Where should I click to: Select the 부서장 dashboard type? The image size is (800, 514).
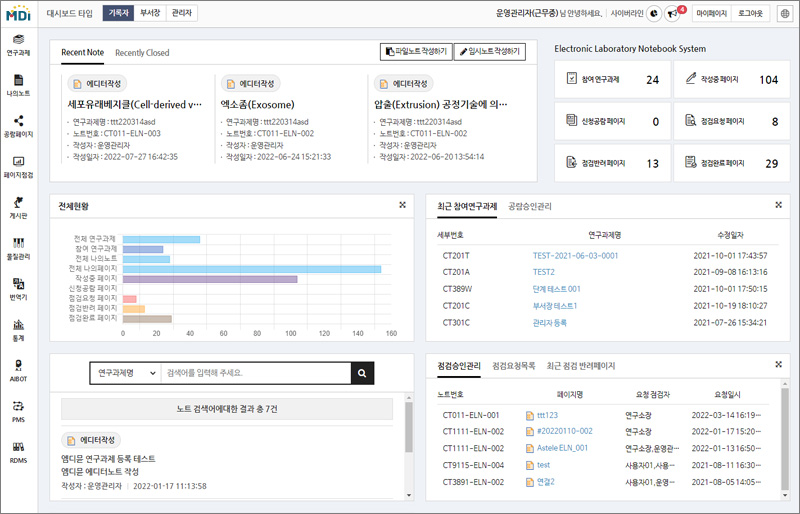pyautogui.click(x=149, y=13)
